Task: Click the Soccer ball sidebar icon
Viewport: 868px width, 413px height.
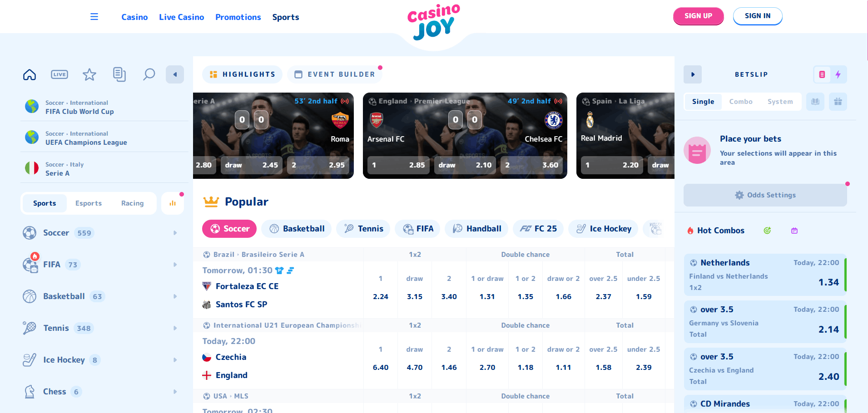Action: coord(30,233)
